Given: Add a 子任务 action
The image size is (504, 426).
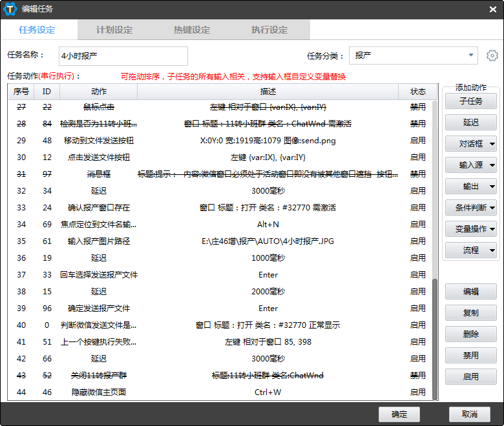Looking at the screenshot, I should point(470,101).
